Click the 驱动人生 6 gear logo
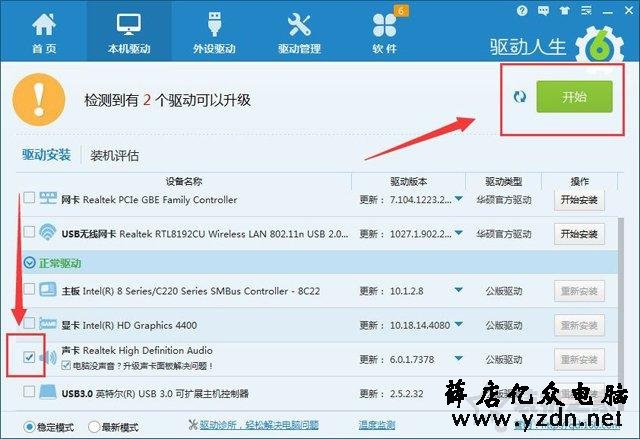The height and width of the screenshot is (439, 640). coord(600,50)
